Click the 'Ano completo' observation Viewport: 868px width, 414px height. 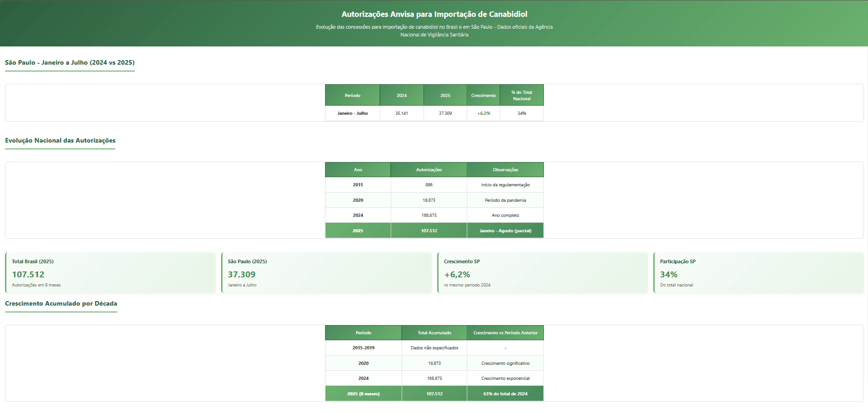pyautogui.click(x=505, y=215)
